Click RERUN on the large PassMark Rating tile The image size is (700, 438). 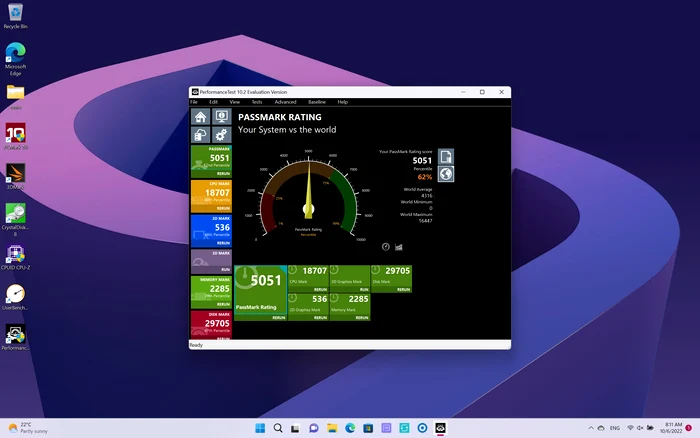[279, 317]
